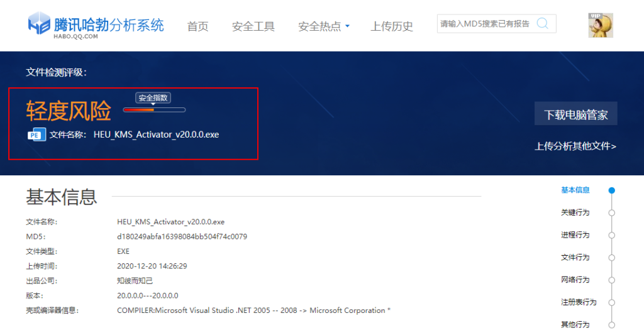Screen dimensions: 644x333
Task: Click the 关键行为 timeline dot
Action: 611,213
